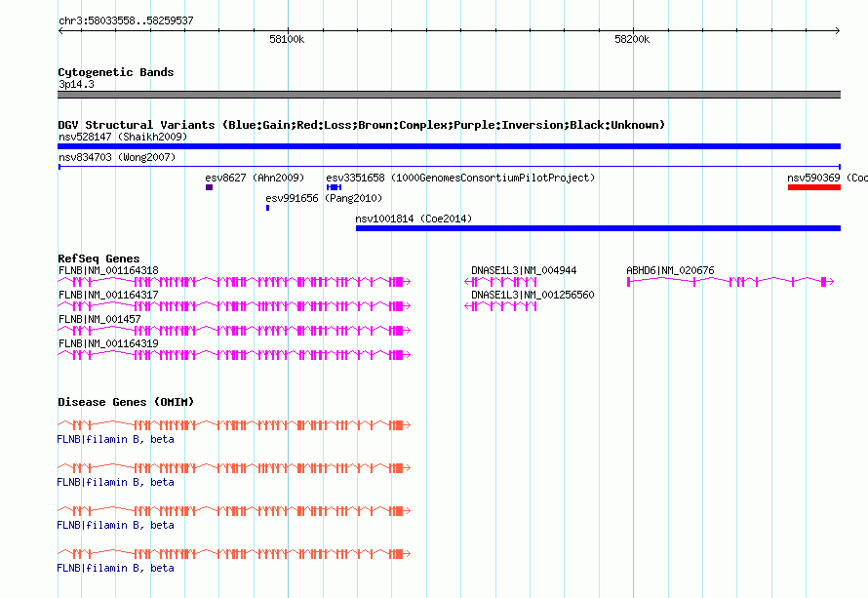Select the nsv1001814 (Coe2014) label
868x598 pixels.
coord(414,219)
